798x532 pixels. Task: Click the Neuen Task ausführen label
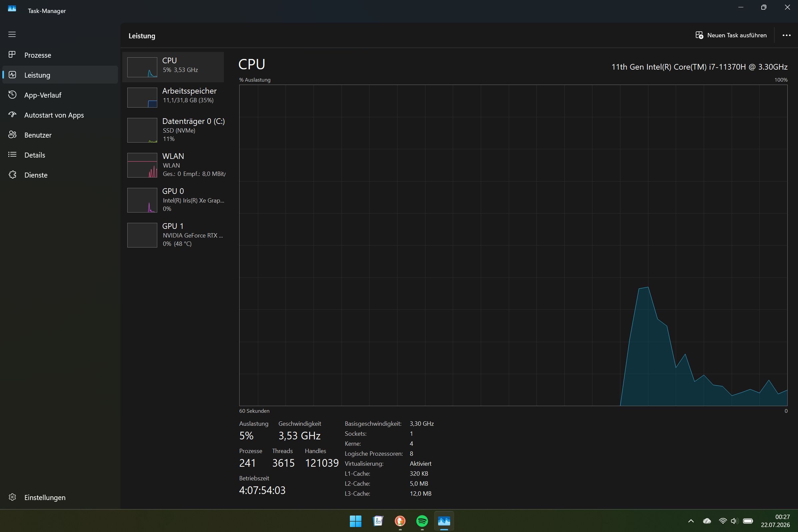(737, 35)
